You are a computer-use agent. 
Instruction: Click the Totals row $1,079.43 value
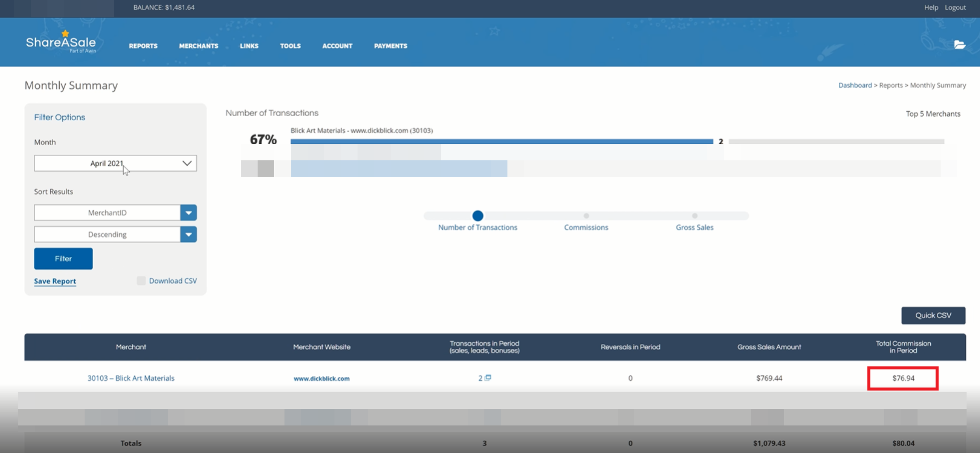click(x=769, y=443)
